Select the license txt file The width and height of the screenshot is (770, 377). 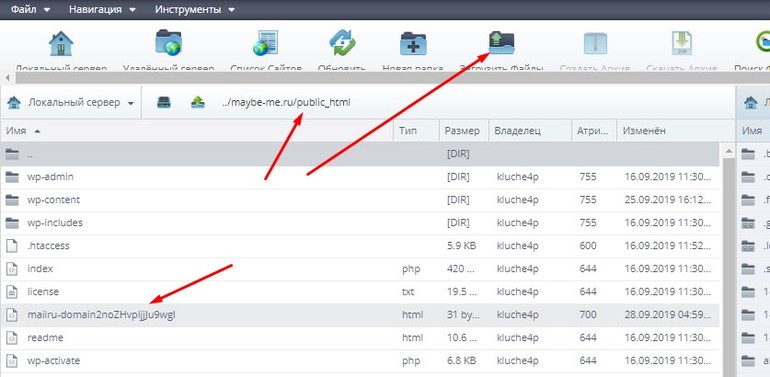(360, 292)
